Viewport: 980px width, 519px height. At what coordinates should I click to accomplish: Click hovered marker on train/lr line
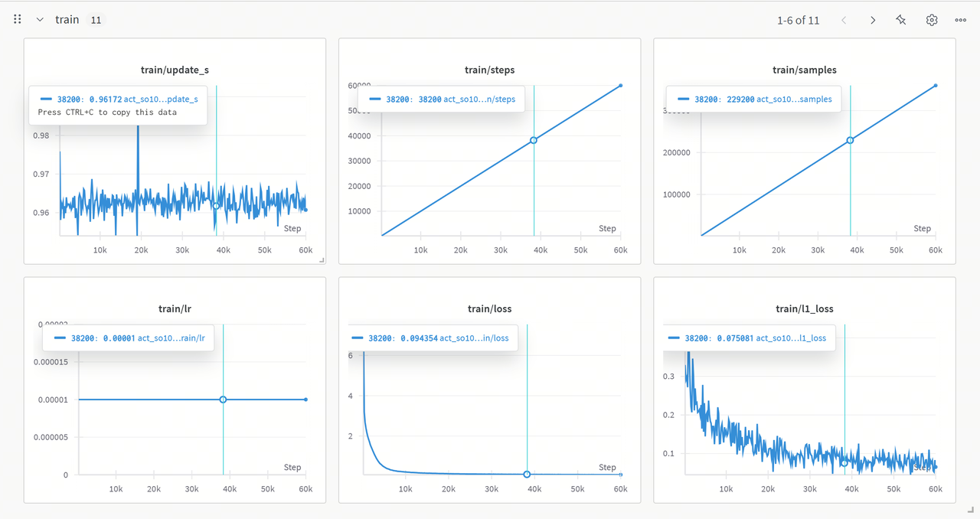point(223,400)
